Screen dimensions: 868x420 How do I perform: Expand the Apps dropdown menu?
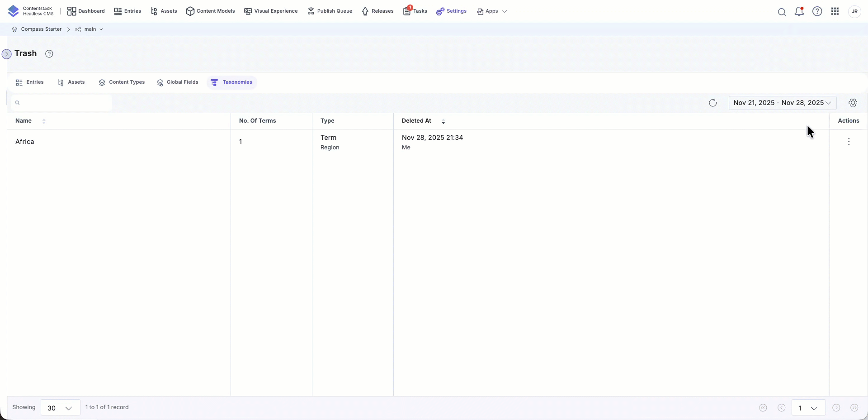(492, 11)
